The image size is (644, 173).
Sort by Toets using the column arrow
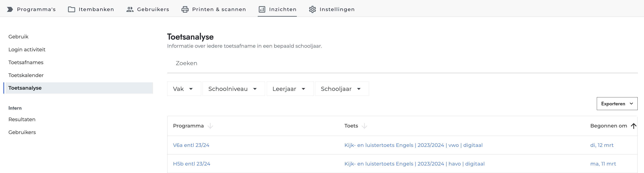click(364, 126)
